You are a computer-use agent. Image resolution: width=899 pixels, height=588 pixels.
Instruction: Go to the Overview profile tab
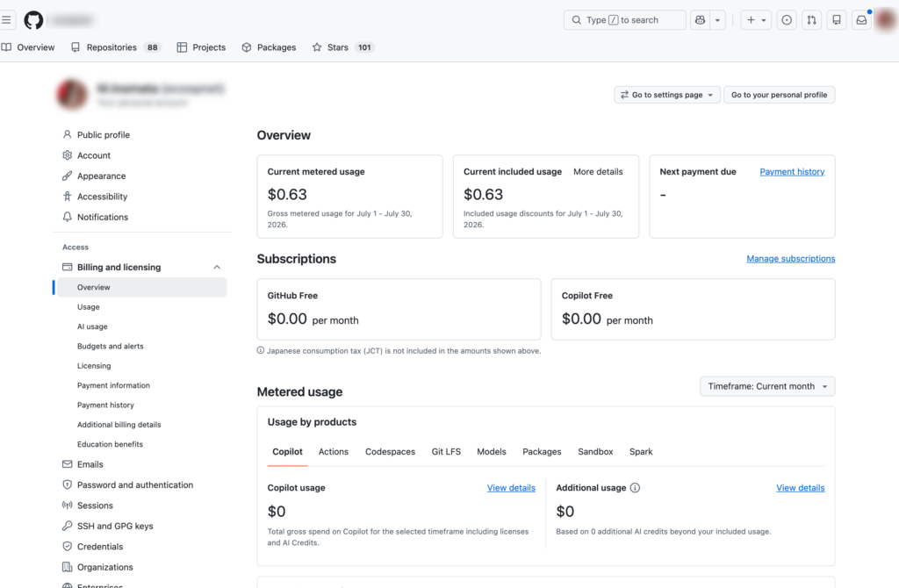(x=28, y=47)
